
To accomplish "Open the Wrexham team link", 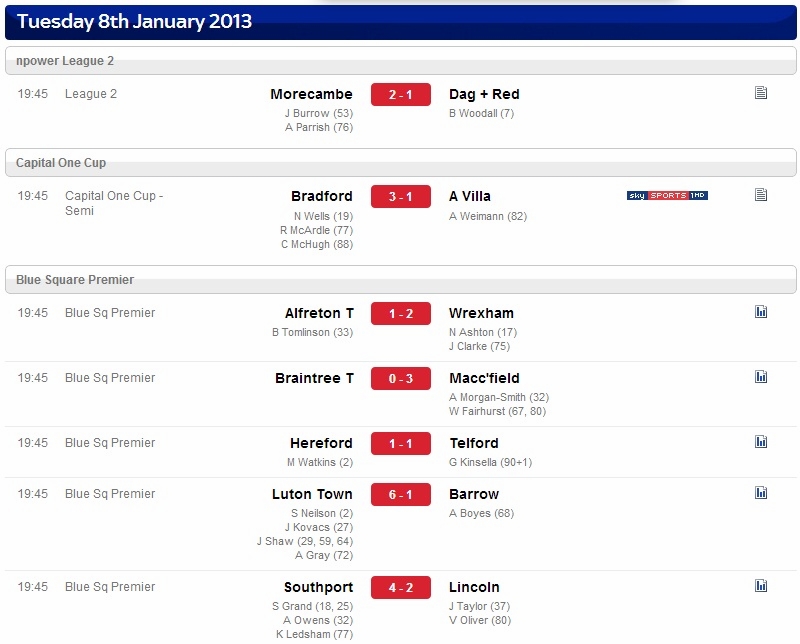I will (x=481, y=313).
